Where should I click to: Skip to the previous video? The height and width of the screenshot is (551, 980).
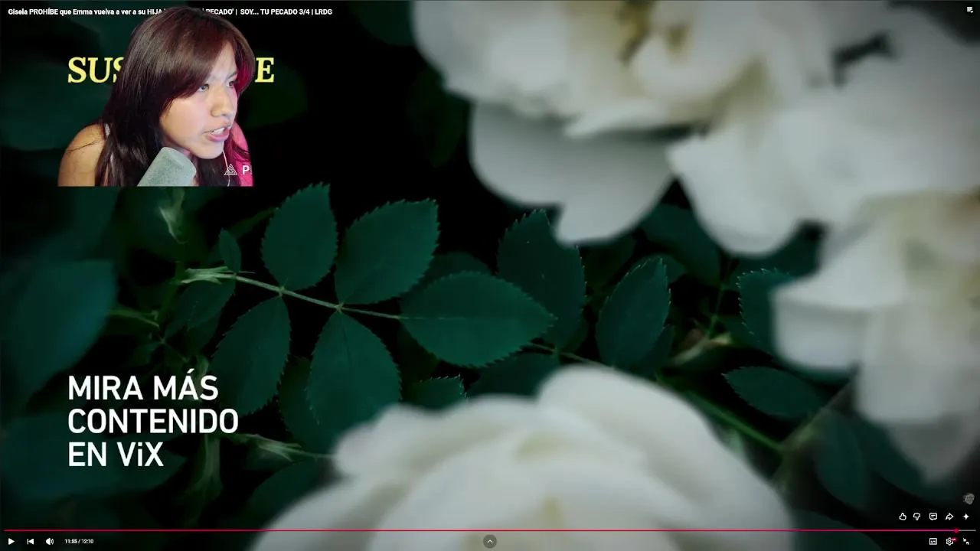[31, 541]
